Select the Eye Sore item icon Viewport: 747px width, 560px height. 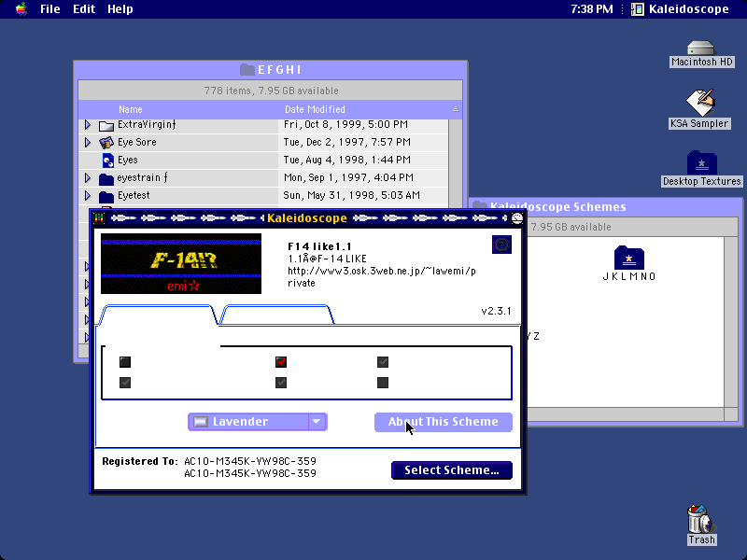coord(106,143)
